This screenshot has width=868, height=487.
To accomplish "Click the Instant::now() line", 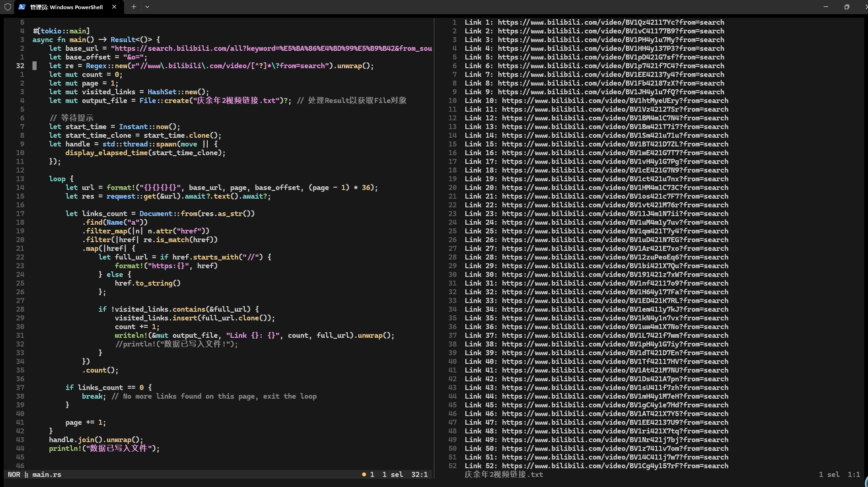I will pos(114,127).
